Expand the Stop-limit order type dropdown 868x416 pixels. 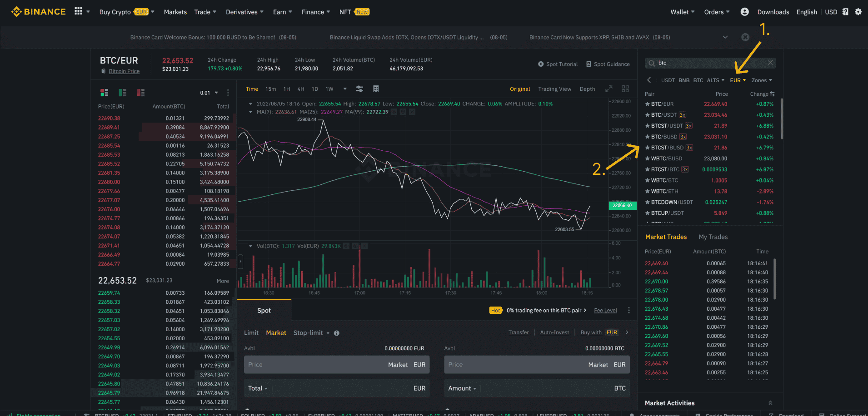point(311,333)
